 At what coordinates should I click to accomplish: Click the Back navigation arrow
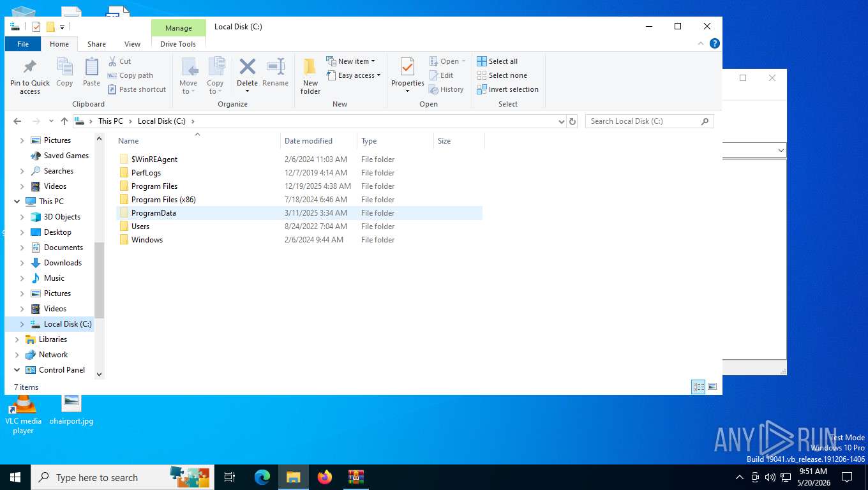pos(17,121)
